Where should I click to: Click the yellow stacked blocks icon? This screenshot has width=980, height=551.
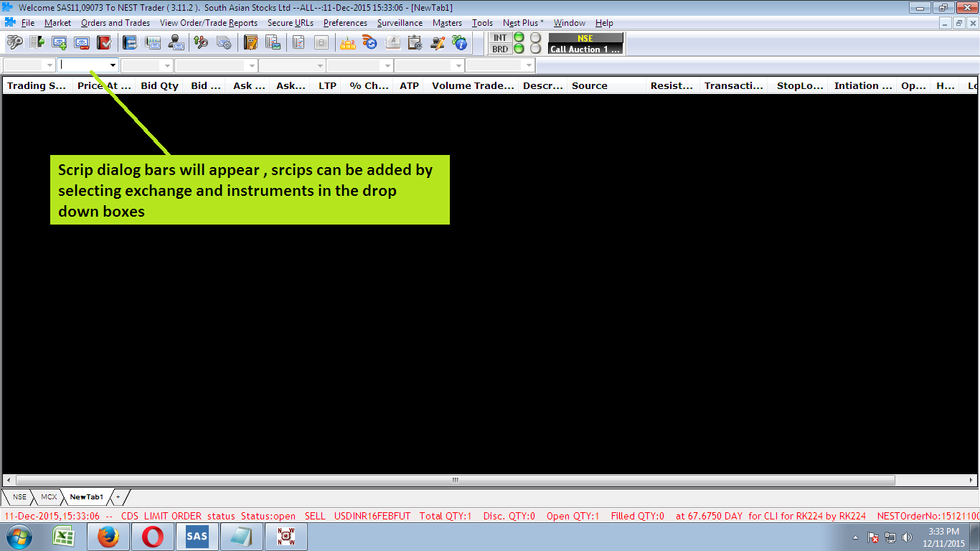pos(348,43)
